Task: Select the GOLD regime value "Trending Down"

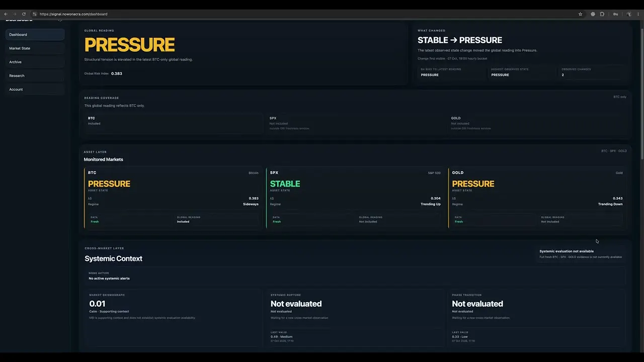Action: tap(610, 204)
